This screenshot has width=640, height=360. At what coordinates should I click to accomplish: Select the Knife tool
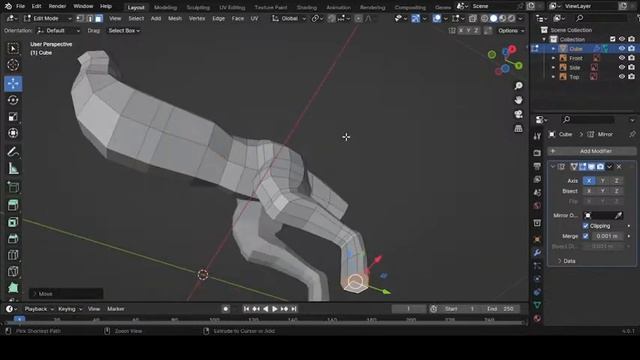click(x=13, y=271)
